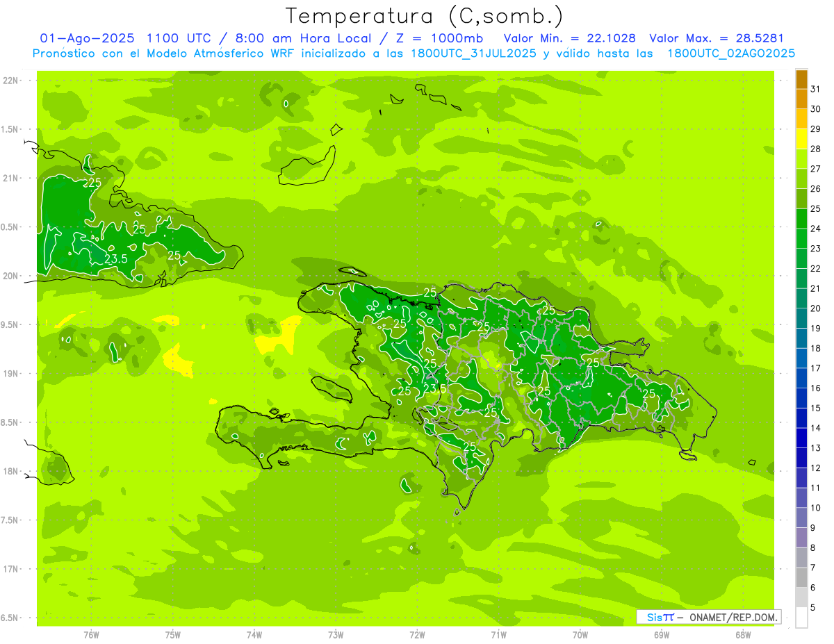Screen dimensions: 834x644
Task: Click the '1800UTC_02AGO2025' valid-until text
Action: (731, 53)
